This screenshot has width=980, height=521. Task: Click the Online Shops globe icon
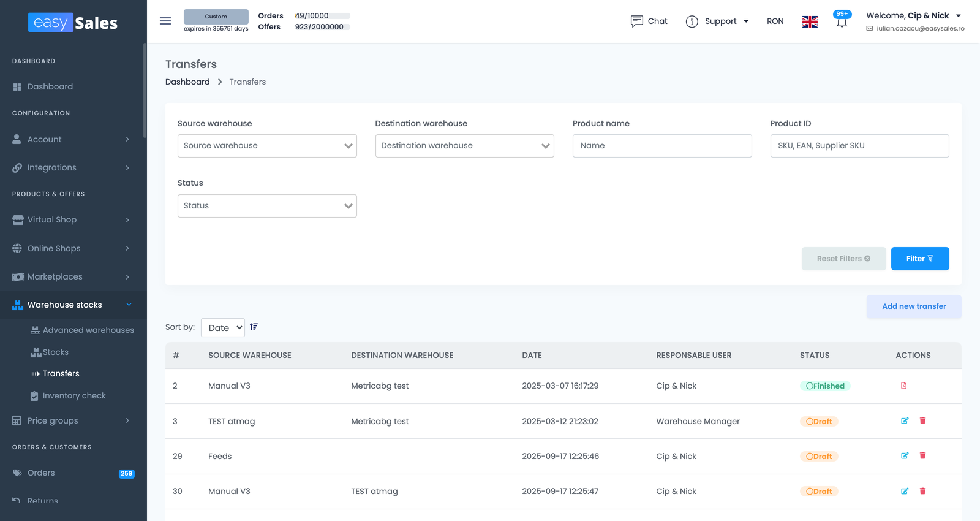coord(17,248)
